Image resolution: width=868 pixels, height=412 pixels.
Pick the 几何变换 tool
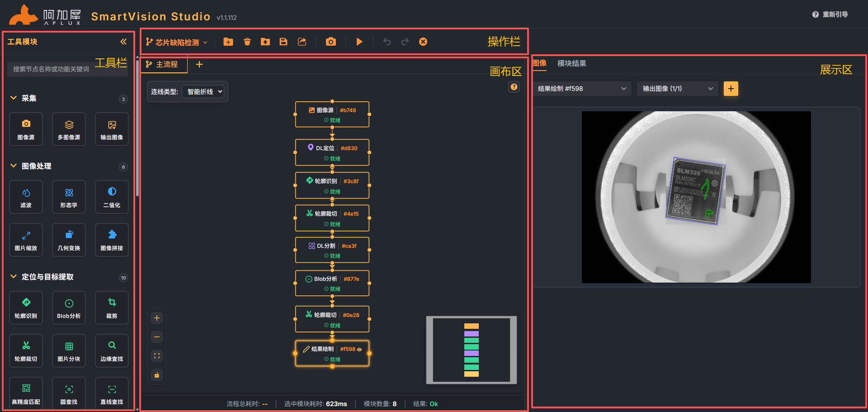pyautogui.click(x=69, y=240)
